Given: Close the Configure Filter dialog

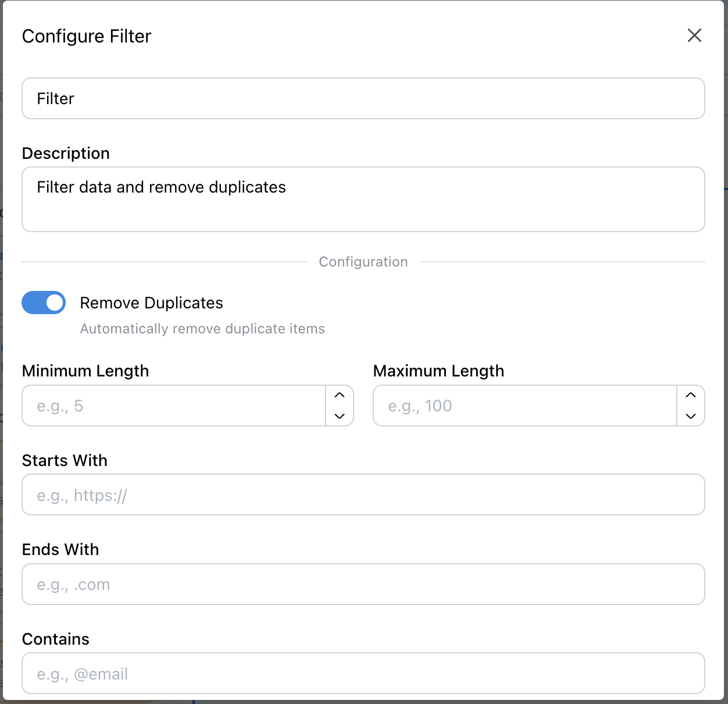Looking at the screenshot, I should click(694, 35).
